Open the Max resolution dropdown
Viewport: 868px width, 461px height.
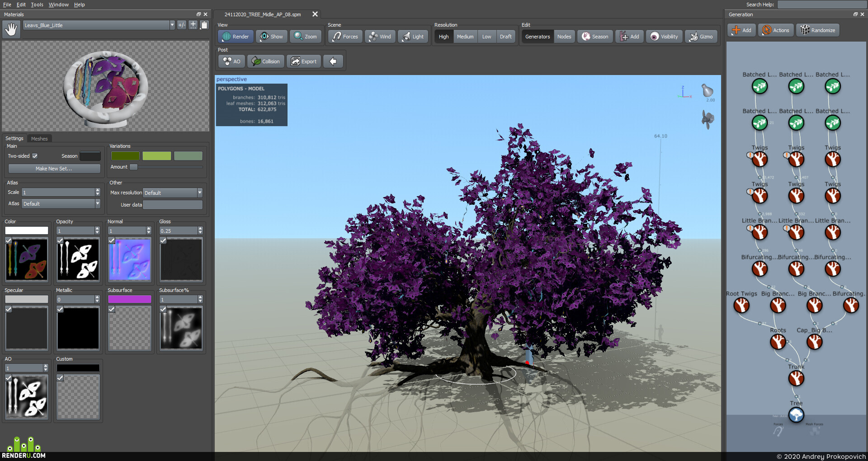[x=173, y=193]
